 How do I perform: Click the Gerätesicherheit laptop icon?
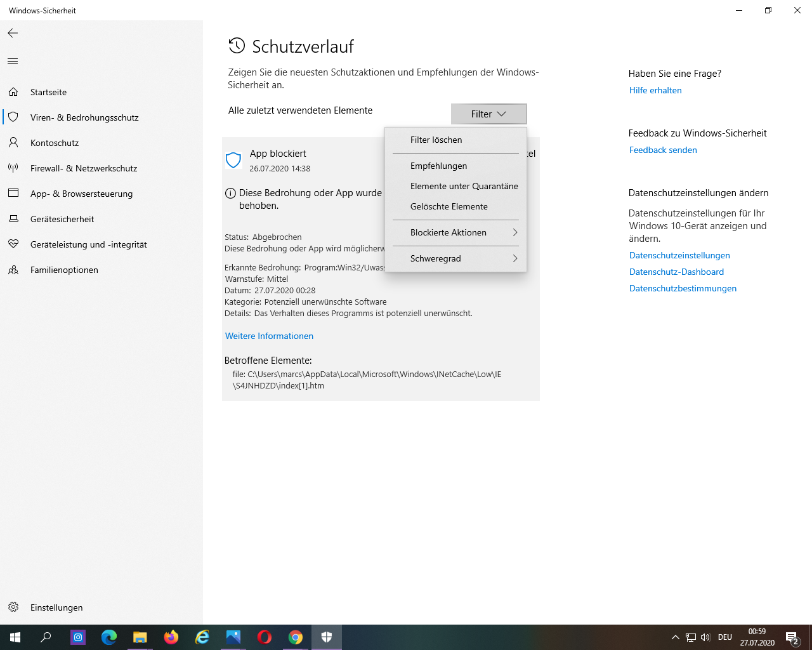(x=13, y=219)
